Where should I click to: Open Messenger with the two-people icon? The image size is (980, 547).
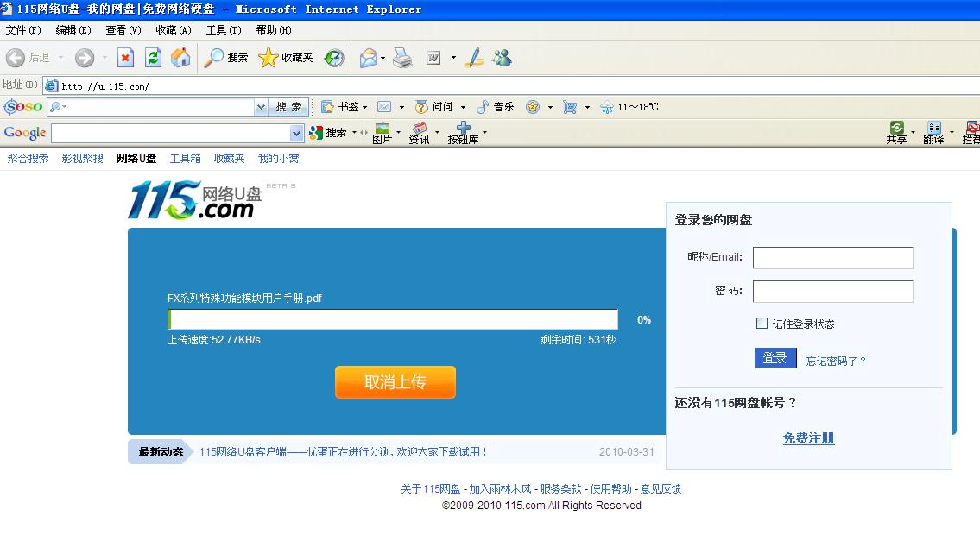pyautogui.click(x=502, y=58)
